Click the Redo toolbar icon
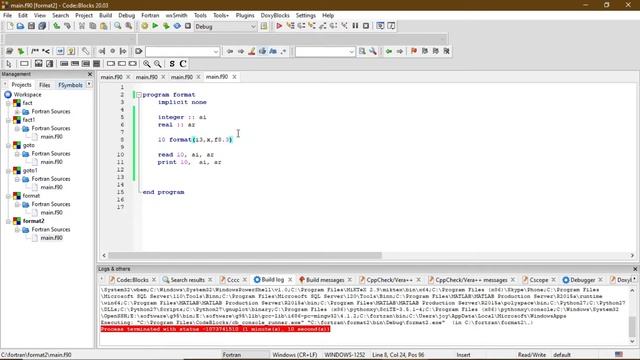Image resolution: width=640 pixels, height=360 pixels. tap(67, 26)
